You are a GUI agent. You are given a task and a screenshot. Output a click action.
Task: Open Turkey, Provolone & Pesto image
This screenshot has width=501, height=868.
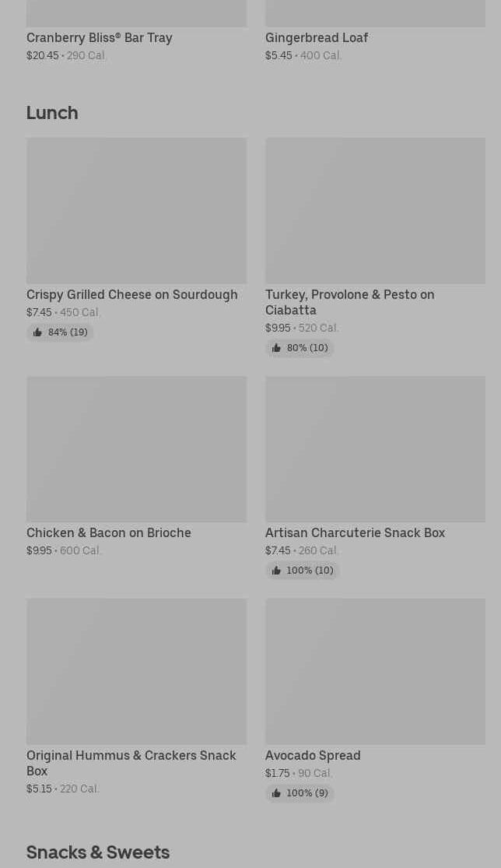(x=376, y=210)
